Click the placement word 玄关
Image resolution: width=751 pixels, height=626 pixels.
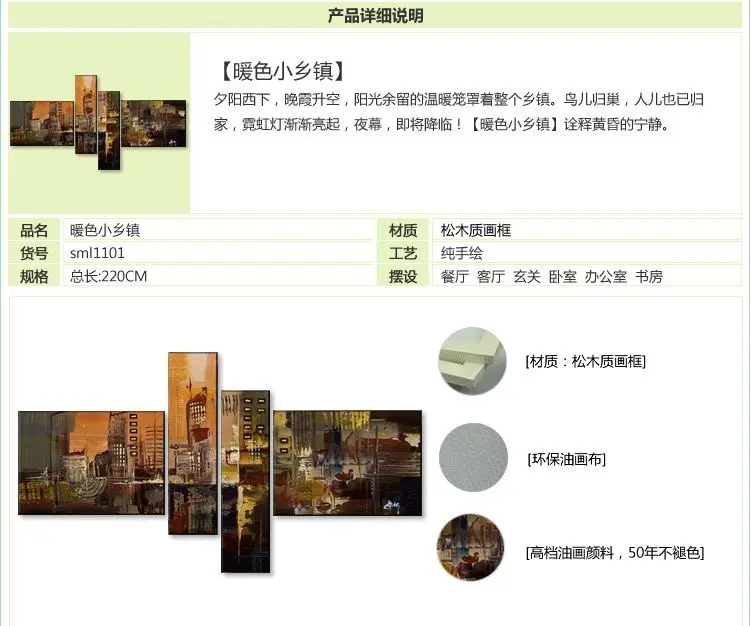click(x=527, y=276)
